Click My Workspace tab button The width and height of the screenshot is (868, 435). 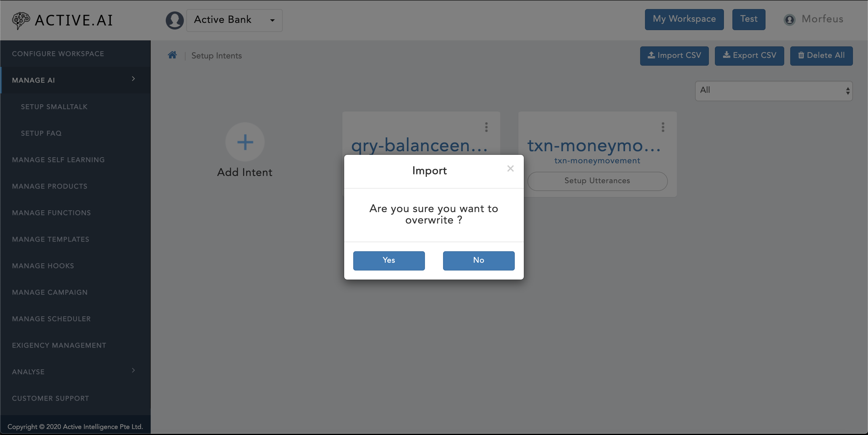[684, 19]
